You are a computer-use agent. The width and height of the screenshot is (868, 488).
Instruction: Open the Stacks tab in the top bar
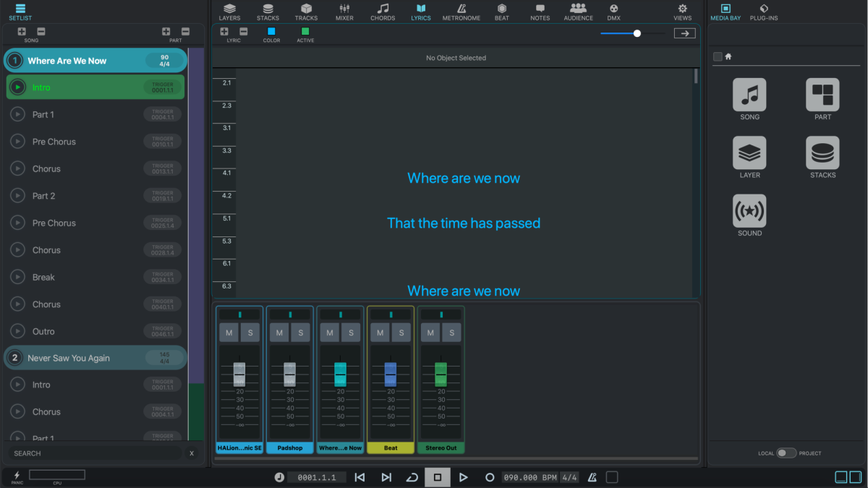[268, 12]
